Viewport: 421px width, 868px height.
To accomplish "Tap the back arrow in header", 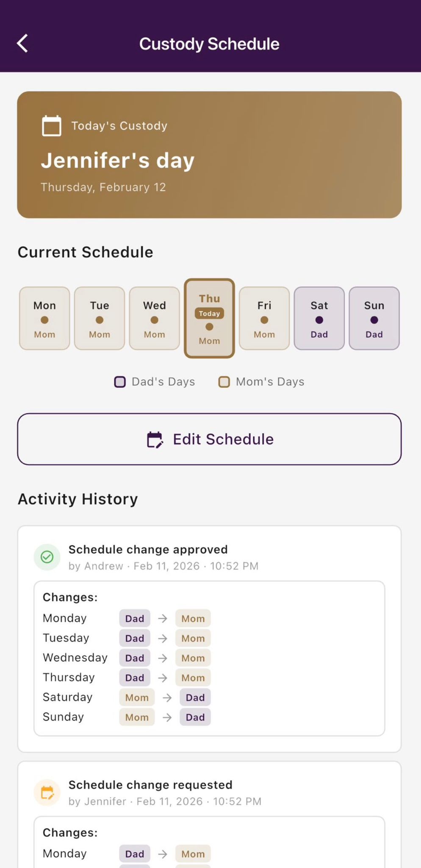I will (22, 44).
